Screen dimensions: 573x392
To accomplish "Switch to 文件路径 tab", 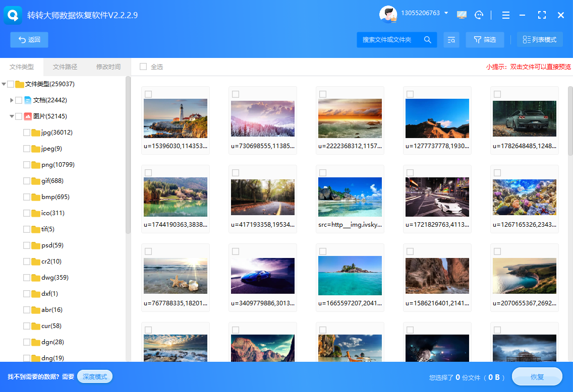I will (x=65, y=67).
